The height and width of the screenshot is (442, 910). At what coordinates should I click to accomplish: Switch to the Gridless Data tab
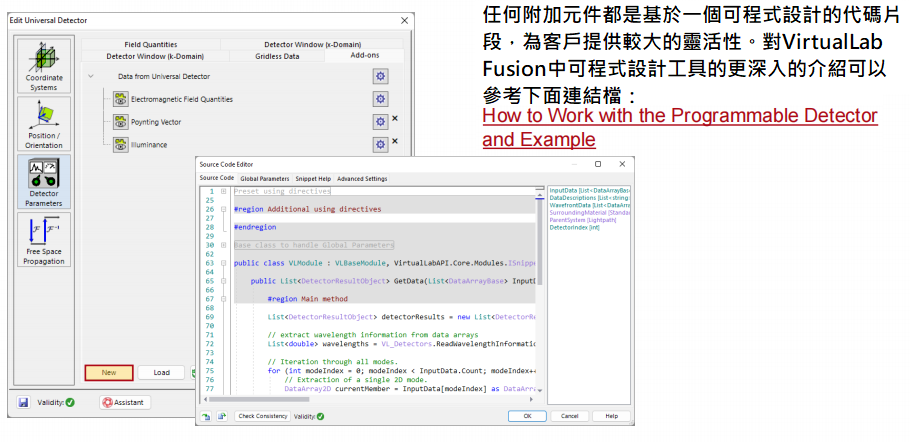click(277, 56)
